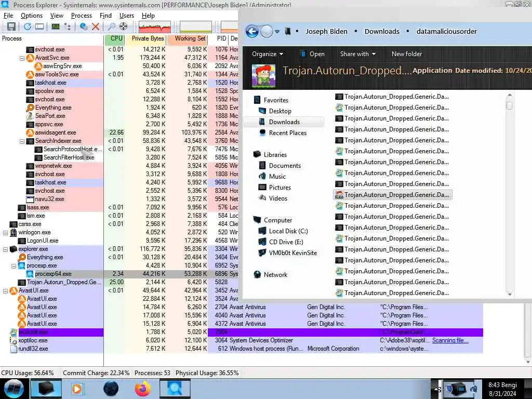
Task: Open the recent locations dropdown arrow in Explorer
Action: [277, 32]
